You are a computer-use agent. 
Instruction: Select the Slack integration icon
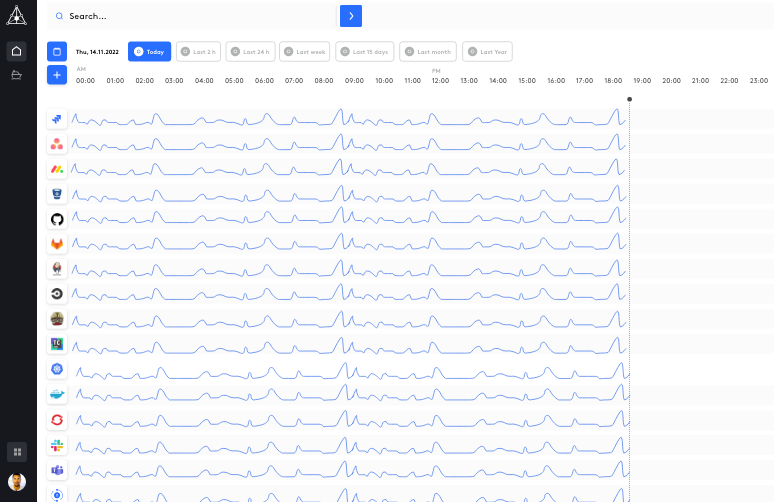(x=57, y=446)
